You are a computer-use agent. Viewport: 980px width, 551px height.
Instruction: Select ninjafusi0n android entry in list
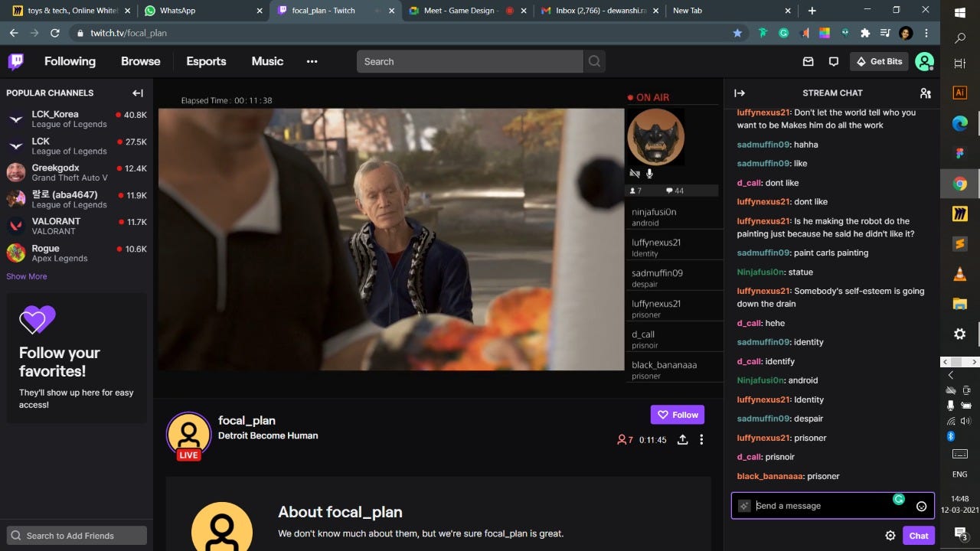(675, 217)
